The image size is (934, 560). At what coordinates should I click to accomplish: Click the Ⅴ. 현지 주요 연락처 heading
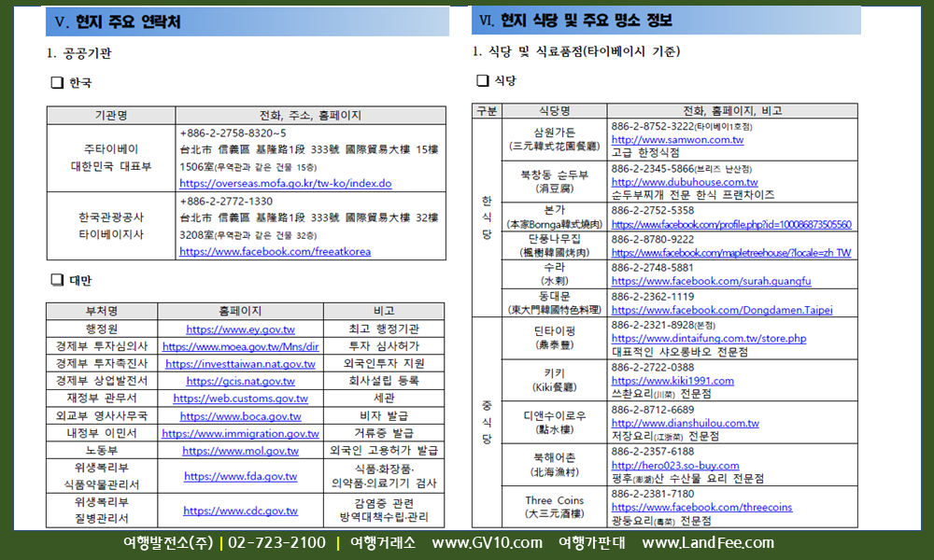tap(118, 22)
